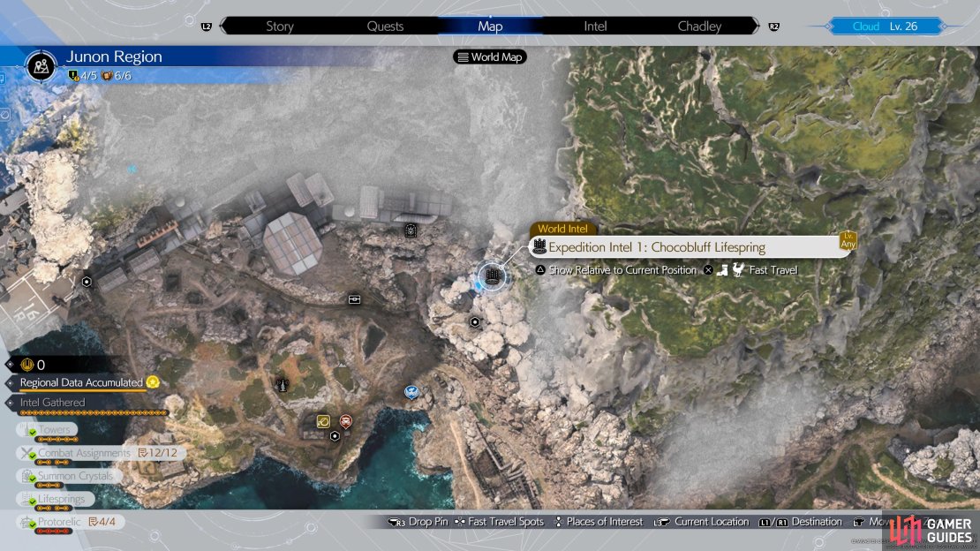Click the blue map marker near the coast

click(411, 392)
